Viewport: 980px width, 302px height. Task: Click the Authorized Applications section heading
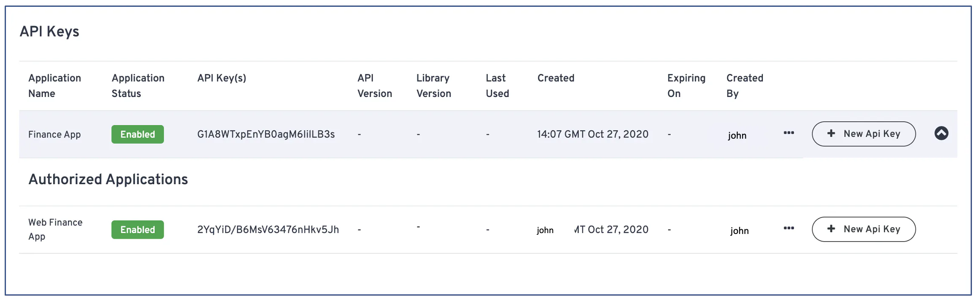pos(108,179)
